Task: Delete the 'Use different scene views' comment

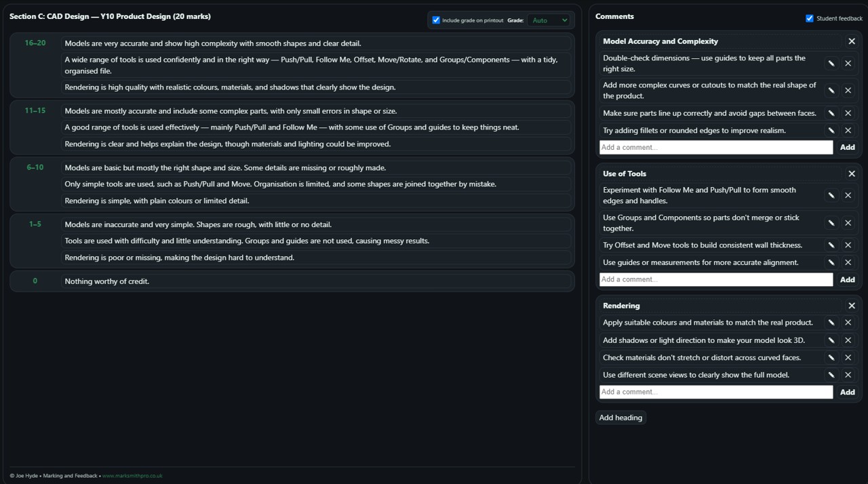Action: point(848,375)
